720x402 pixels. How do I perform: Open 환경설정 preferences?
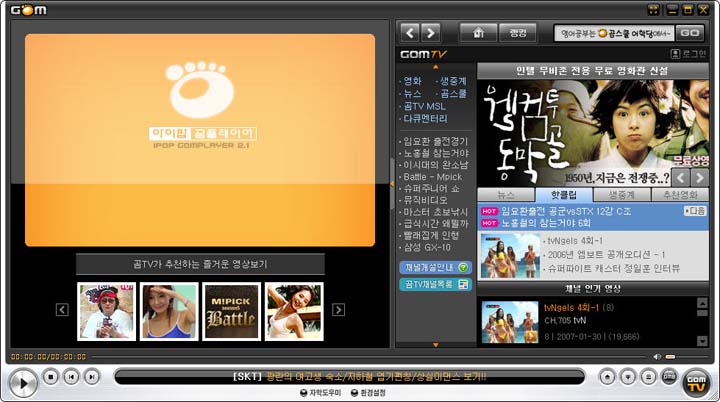(368, 393)
